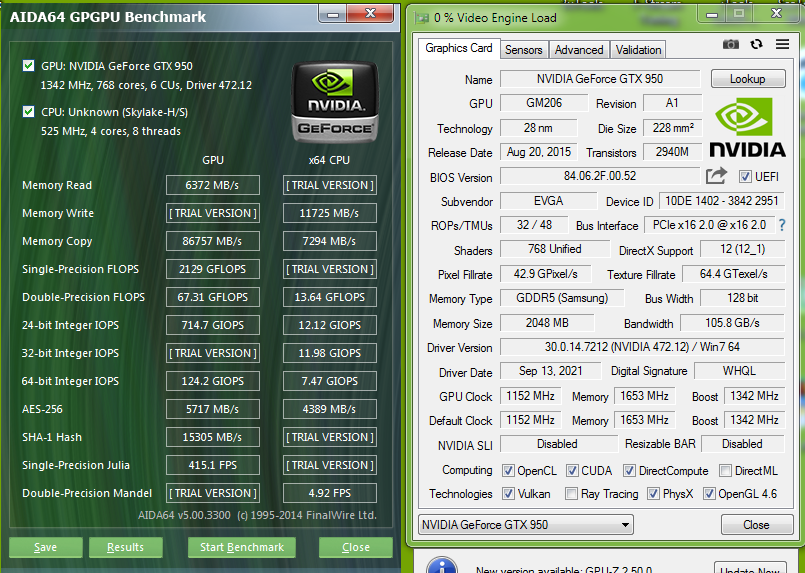Toggle the CPU Unknown (Skylake-H/S) checkbox
The height and width of the screenshot is (573, 805).
[x=29, y=111]
